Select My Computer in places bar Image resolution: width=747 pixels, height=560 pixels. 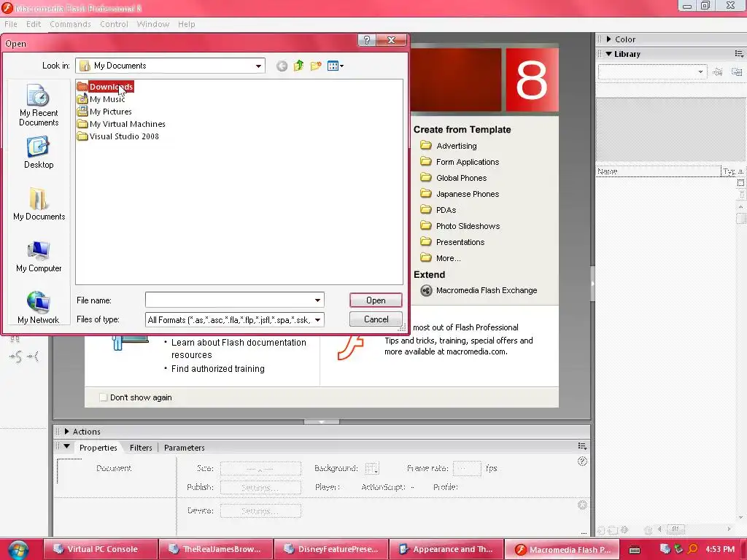click(39, 256)
